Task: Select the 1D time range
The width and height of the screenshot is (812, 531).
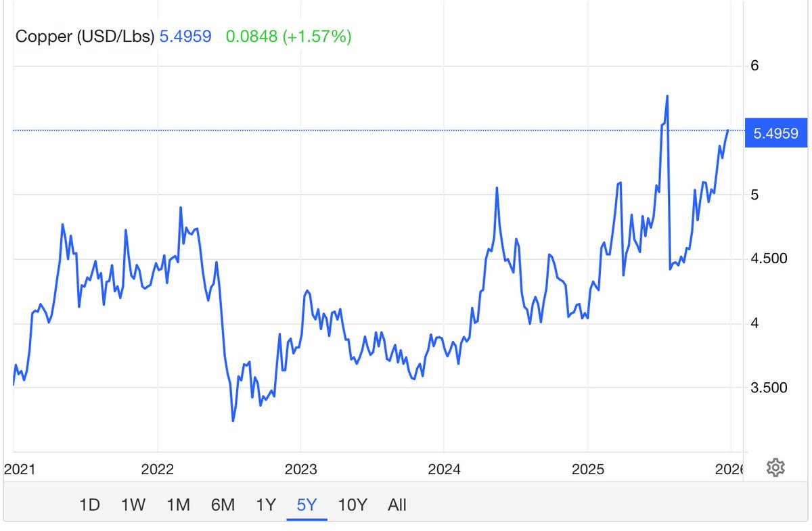Action: click(89, 505)
